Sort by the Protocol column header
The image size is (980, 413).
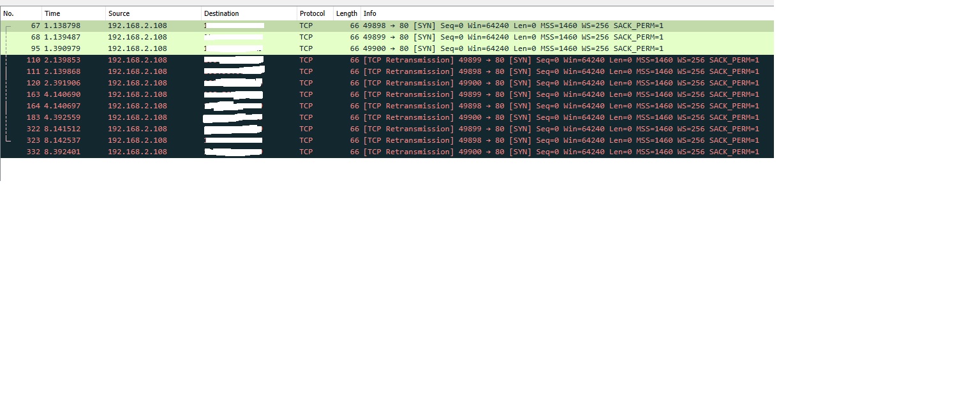pyautogui.click(x=312, y=13)
